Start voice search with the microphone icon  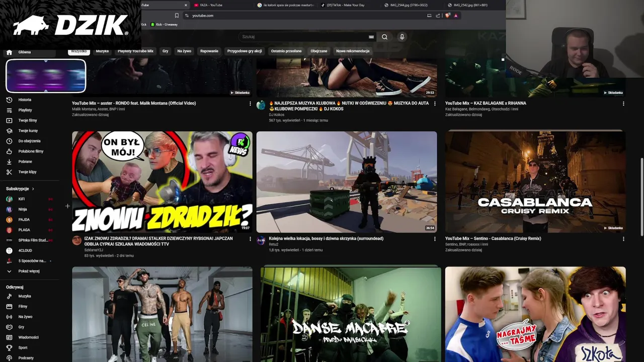click(x=401, y=37)
